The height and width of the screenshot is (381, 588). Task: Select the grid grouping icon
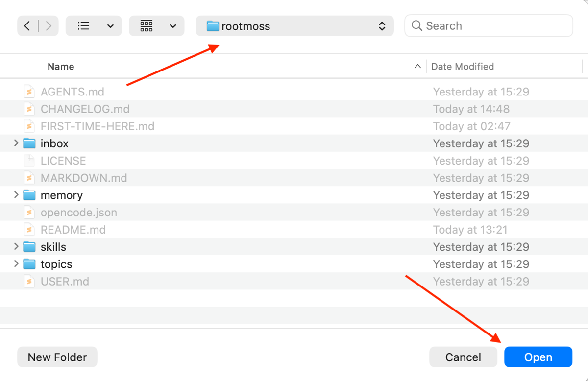point(147,26)
